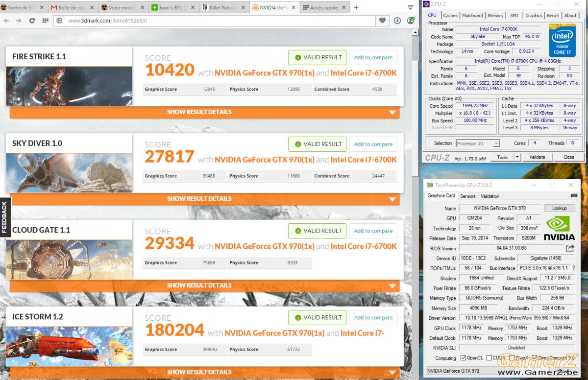Toggle the DirectCompute 5.0 checkbox

[535, 358]
